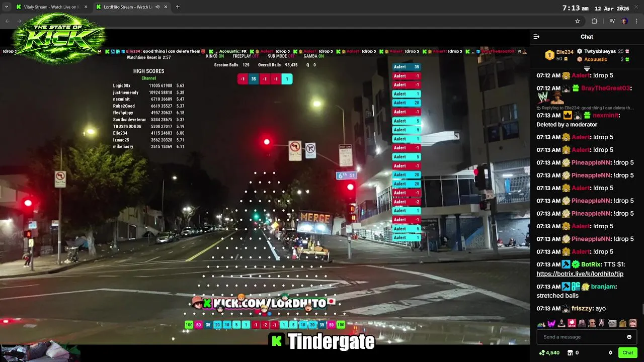
Task: Open chat settings gear icon
Action: pos(610,352)
